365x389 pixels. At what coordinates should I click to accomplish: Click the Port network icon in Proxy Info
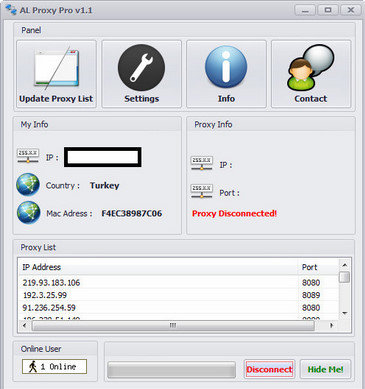tap(202, 191)
